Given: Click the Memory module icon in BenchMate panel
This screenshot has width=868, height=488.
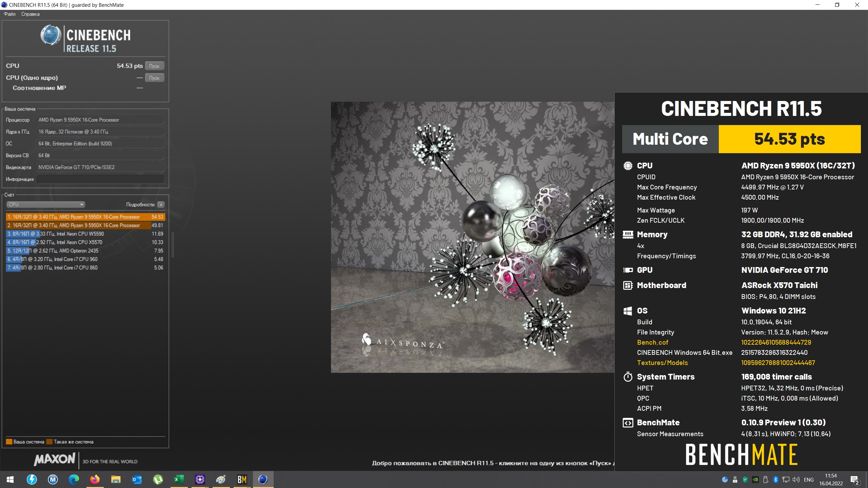Looking at the screenshot, I should click(628, 235).
